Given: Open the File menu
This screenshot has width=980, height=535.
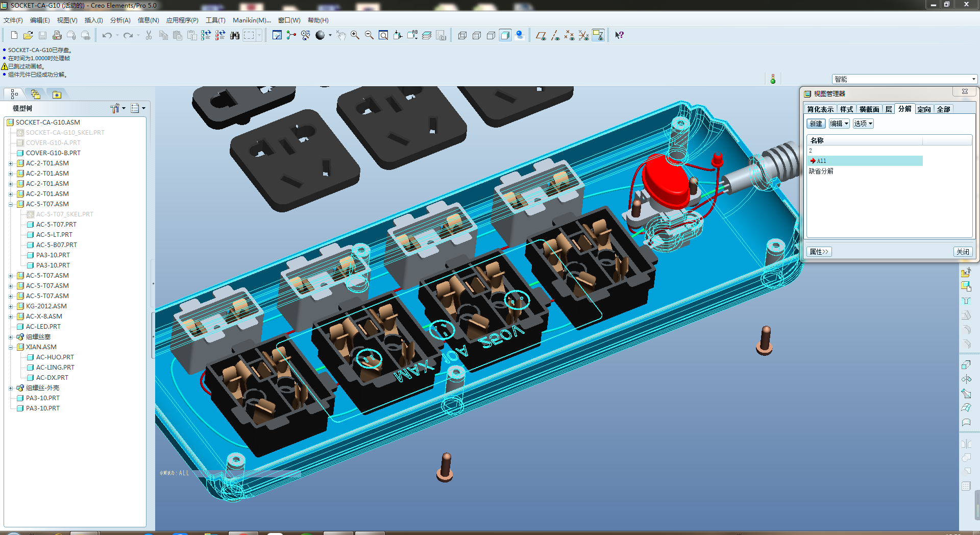Looking at the screenshot, I should click(x=13, y=20).
